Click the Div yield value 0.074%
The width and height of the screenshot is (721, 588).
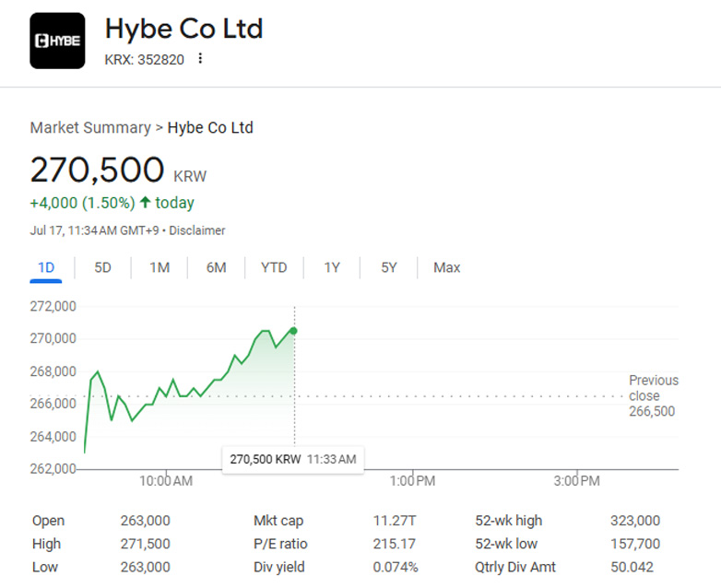pyautogui.click(x=396, y=567)
